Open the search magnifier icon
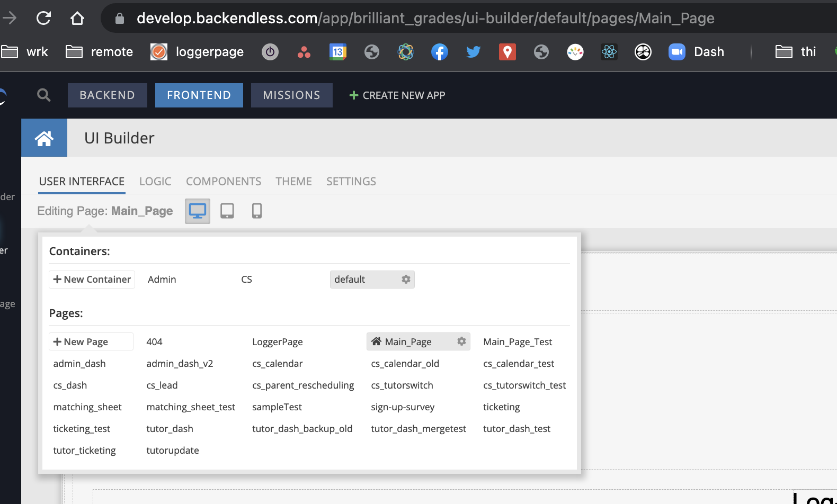Image resolution: width=837 pixels, height=504 pixels. [44, 95]
